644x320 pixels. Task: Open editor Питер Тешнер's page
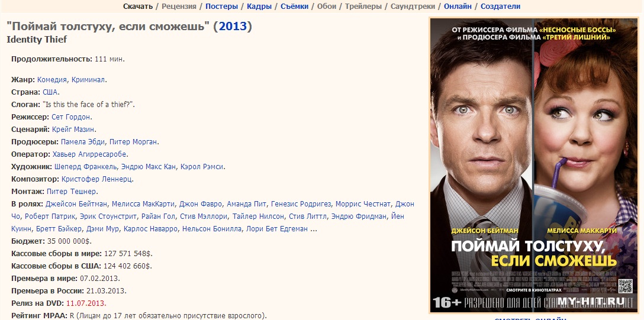click(x=72, y=191)
